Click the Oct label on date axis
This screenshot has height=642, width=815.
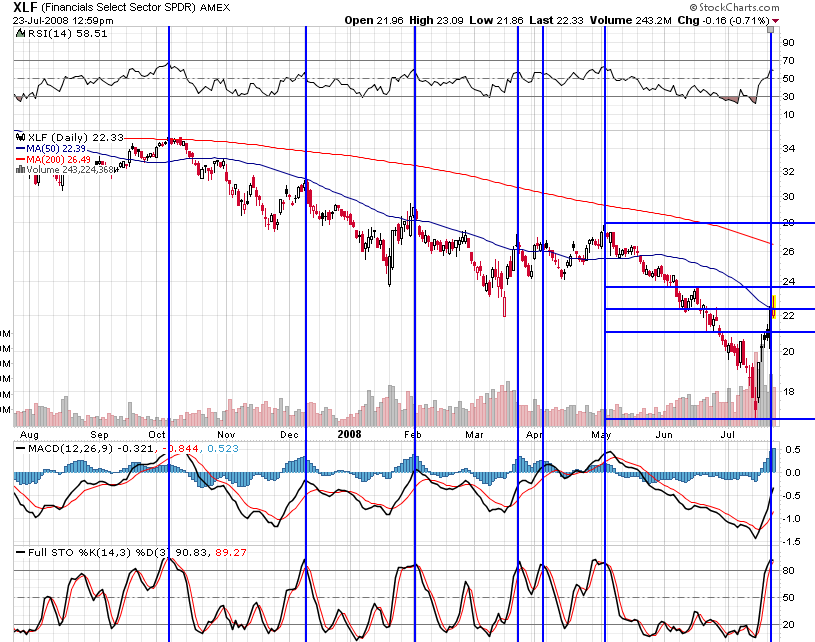[x=157, y=435]
